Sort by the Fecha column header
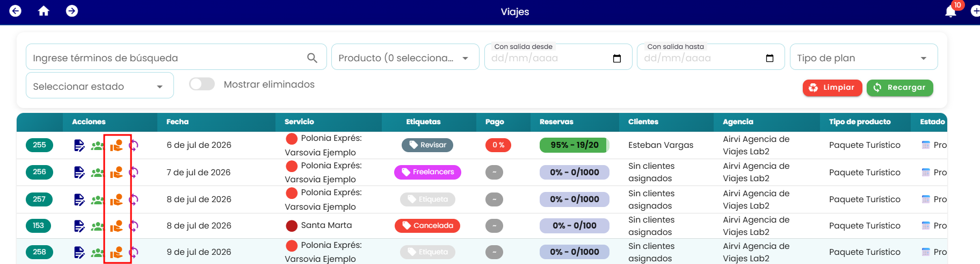 (177, 122)
